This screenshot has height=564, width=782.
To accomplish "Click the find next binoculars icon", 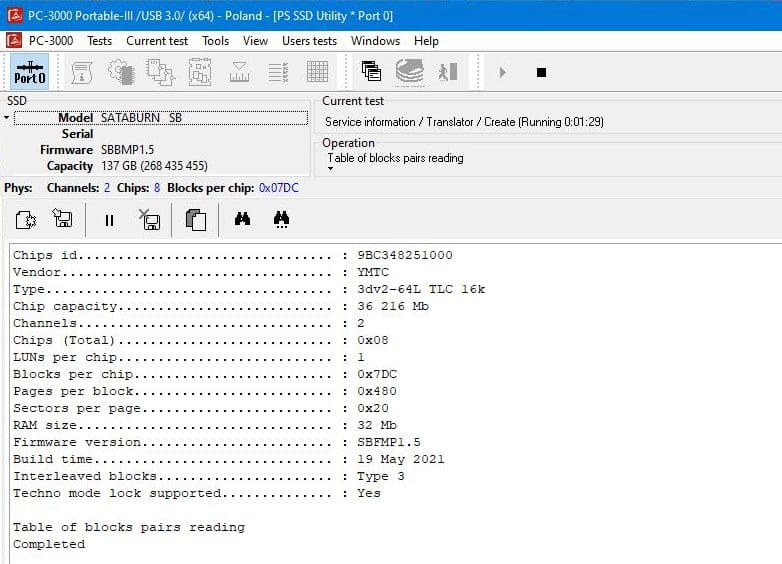I will click(281, 219).
